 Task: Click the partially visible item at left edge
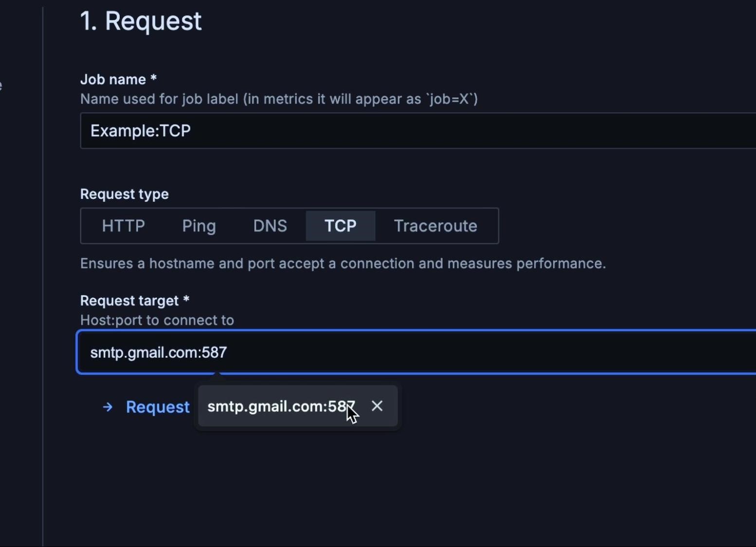(x=1, y=86)
